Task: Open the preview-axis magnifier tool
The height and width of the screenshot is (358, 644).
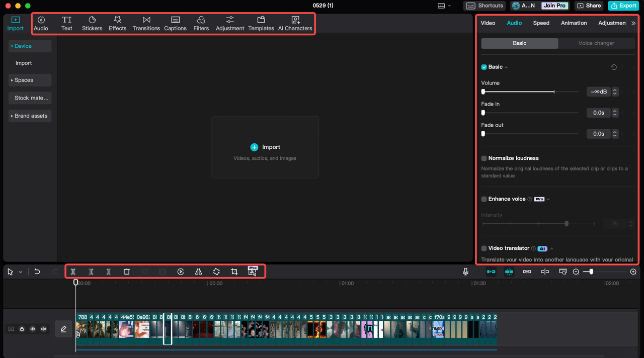Action: (563, 272)
